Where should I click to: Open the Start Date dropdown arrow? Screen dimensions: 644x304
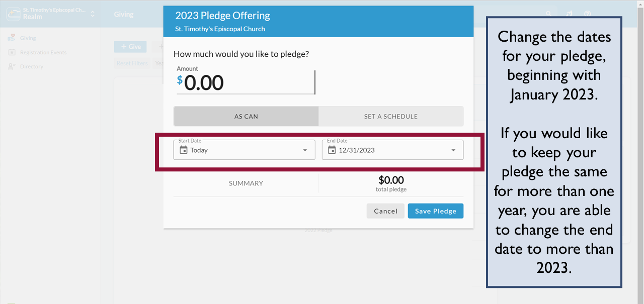(x=305, y=150)
